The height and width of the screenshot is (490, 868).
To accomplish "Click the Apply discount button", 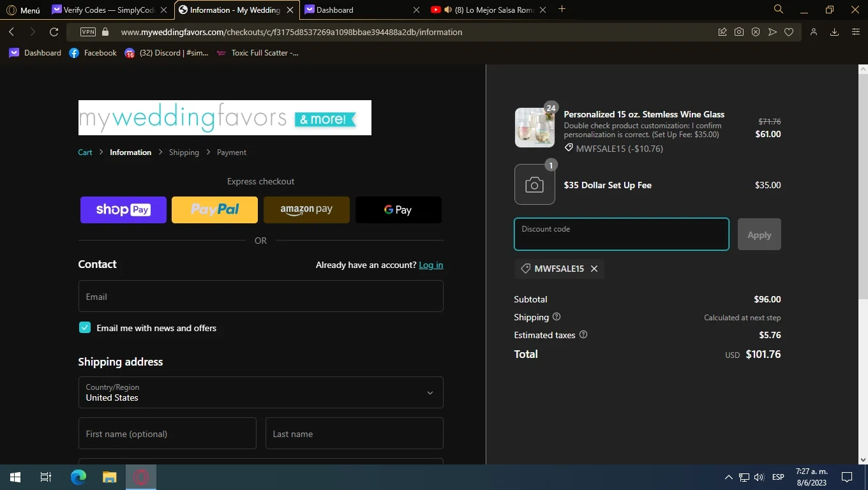I will coord(759,234).
